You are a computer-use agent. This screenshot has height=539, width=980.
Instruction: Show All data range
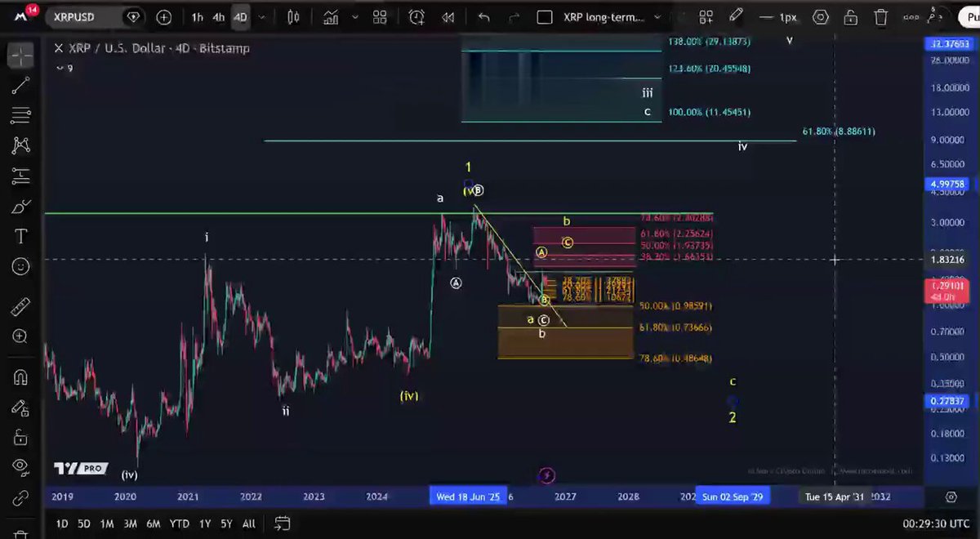[249, 523]
